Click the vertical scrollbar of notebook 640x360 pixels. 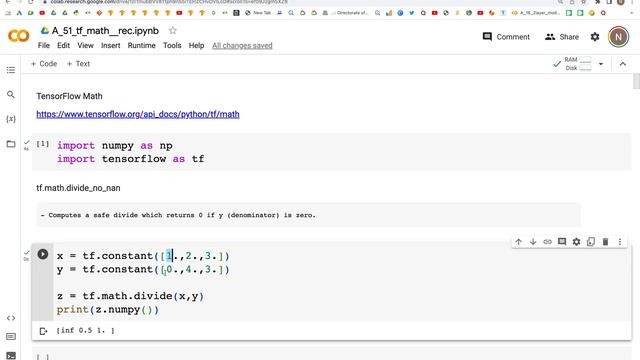[636, 81]
